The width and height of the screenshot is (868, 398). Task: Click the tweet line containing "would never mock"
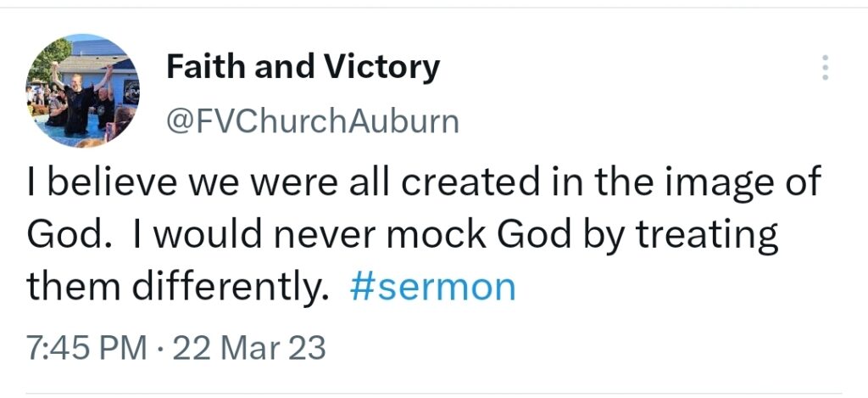[x=403, y=236]
